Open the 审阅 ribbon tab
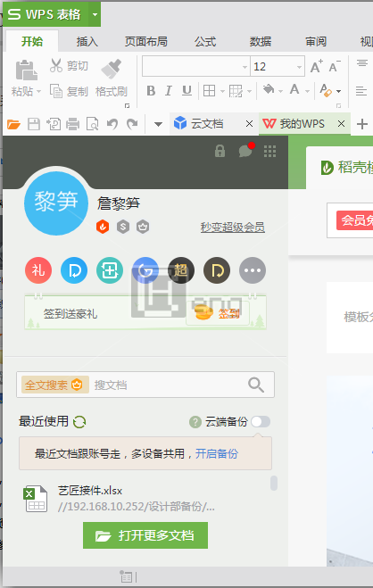 tap(316, 41)
